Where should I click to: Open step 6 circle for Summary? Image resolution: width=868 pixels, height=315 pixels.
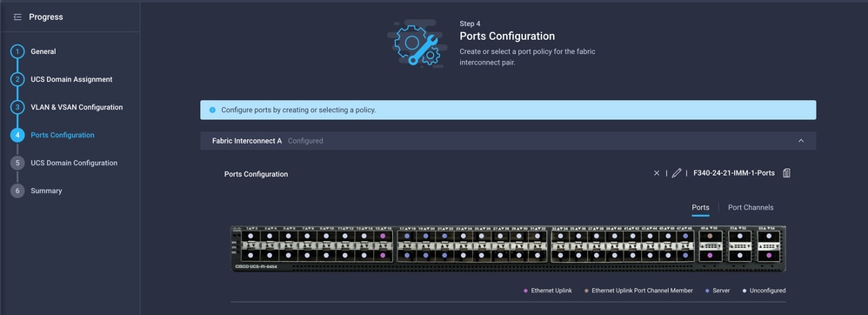point(17,191)
